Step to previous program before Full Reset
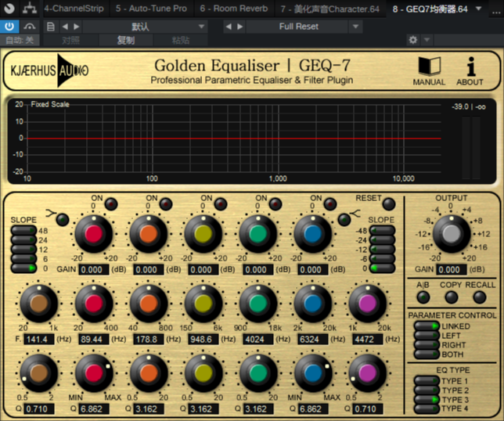 [229, 27]
